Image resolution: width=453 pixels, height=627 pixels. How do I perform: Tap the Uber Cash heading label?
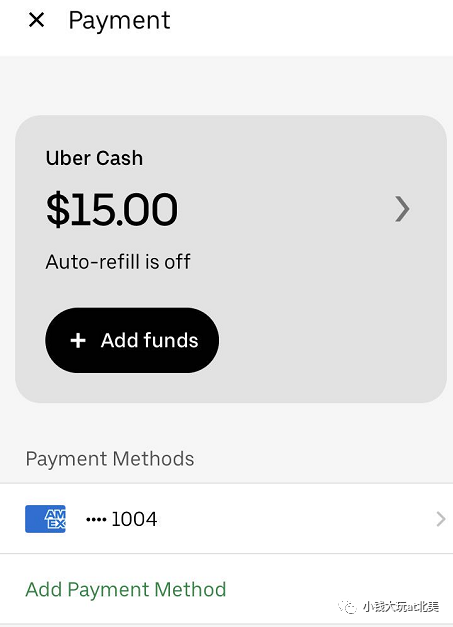point(94,158)
